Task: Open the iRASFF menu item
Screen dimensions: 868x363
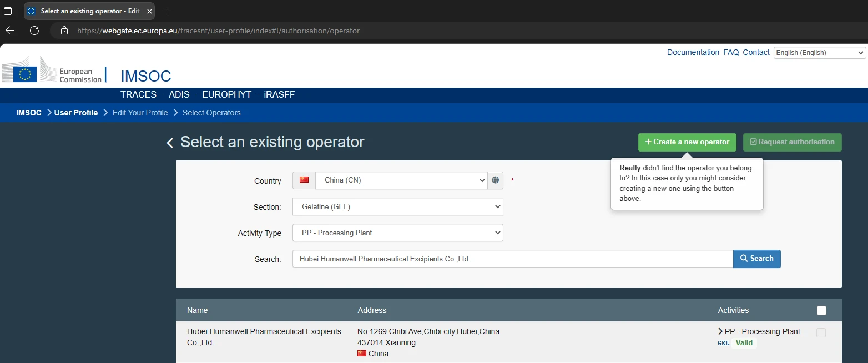Action: 279,95
